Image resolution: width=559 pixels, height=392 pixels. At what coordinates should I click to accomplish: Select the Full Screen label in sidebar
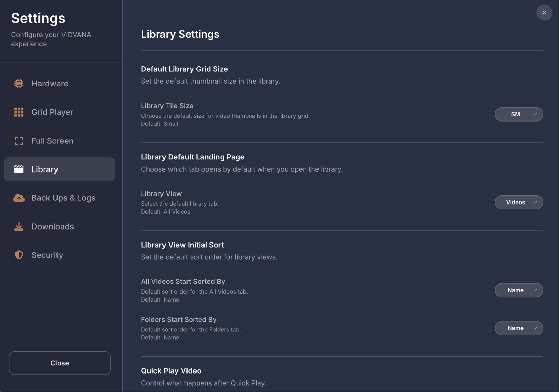52,141
